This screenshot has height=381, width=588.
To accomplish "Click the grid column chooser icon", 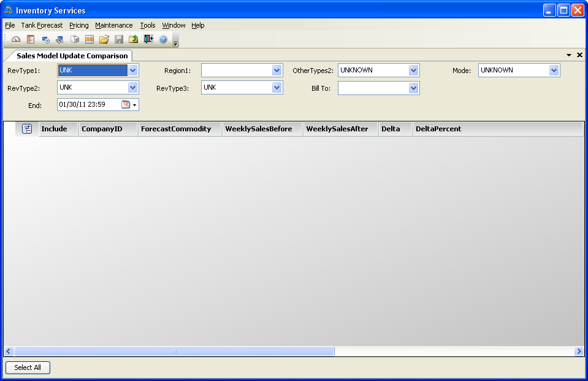I will click(x=27, y=129).
